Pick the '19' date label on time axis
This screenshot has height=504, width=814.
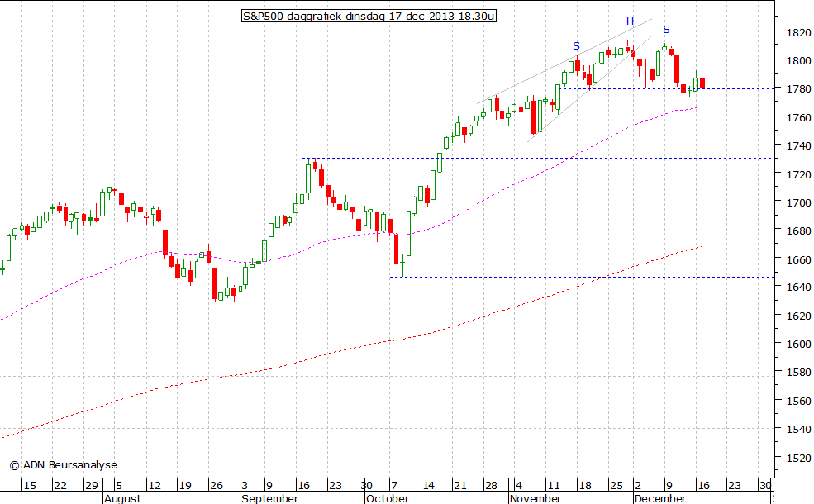[185, 486]
